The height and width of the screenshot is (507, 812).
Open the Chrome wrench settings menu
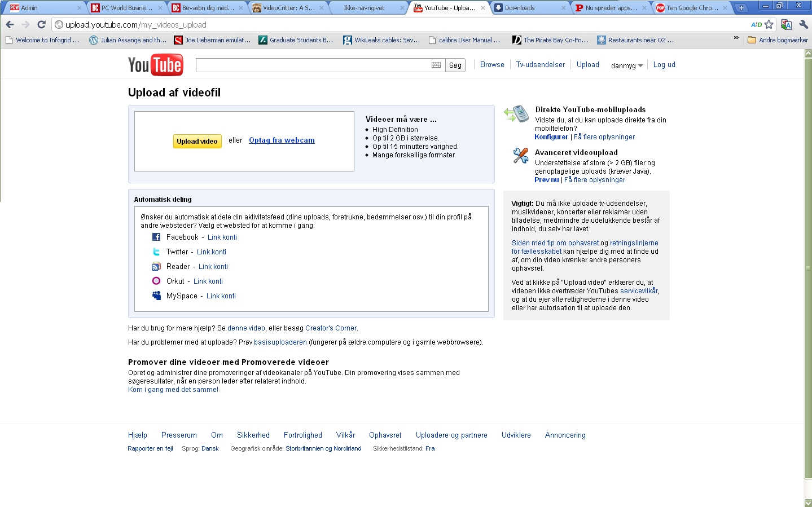[x=804, y=25]
